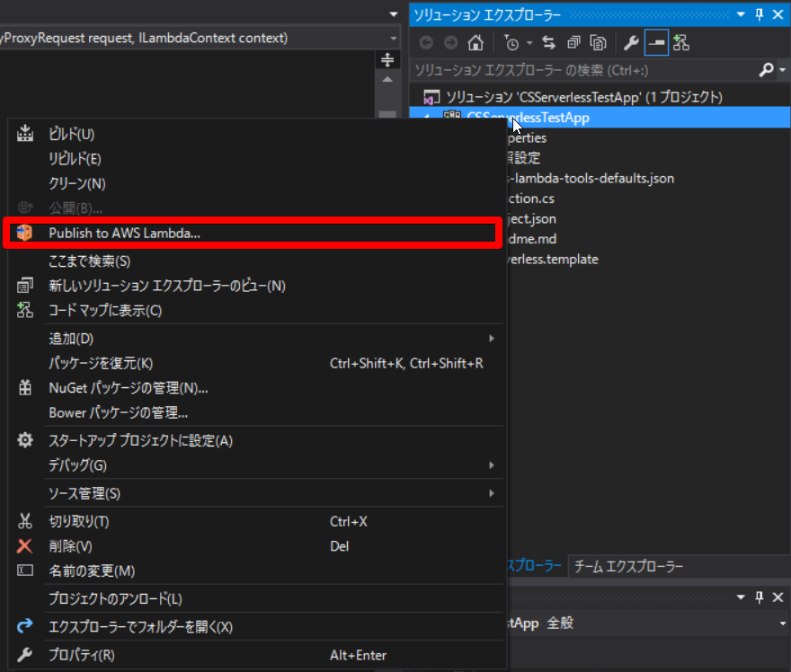Select the CSServerlessTestApp project node
The image size is (791, 672).
tap(529, 118)
